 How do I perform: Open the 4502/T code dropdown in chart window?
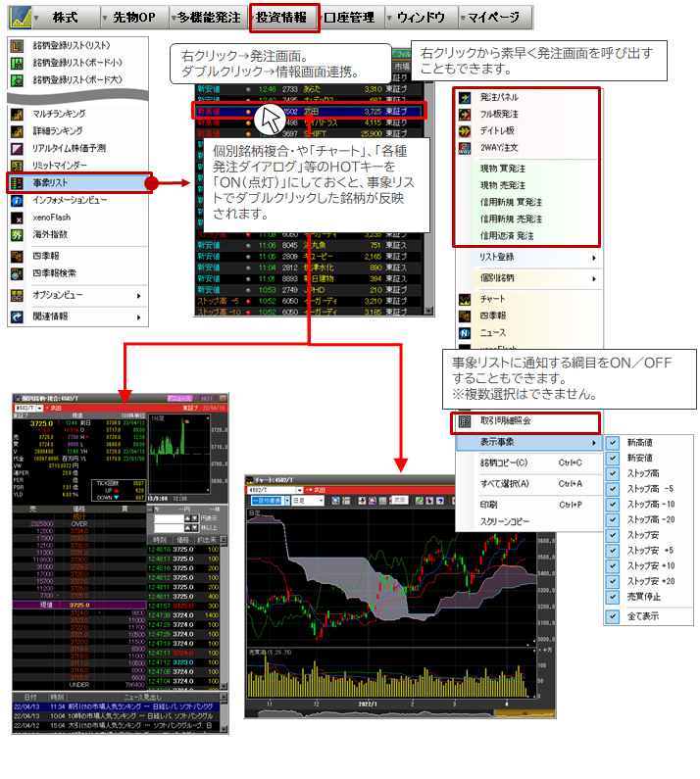pos(299,490)
